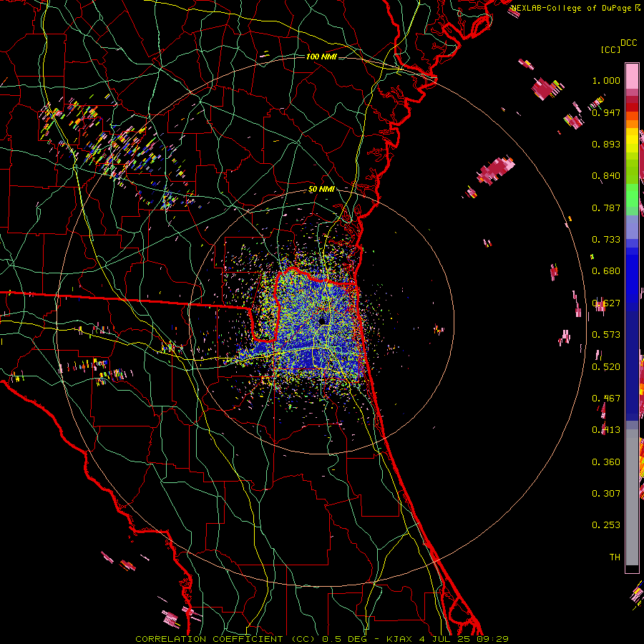The image size is (644, 644).
Task: Select the 0.520 color scale value
Action: [606, 367]
